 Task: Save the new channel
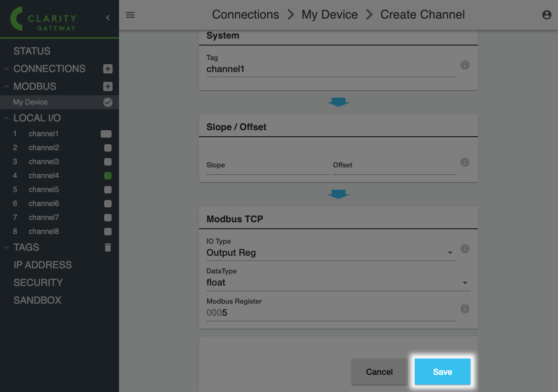pos(443,372)
